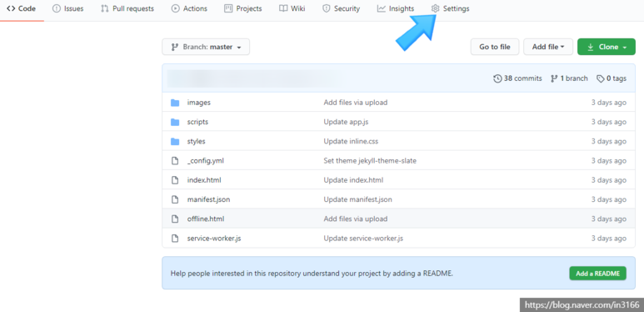Open the Wiki tab

tap(292, 8)
